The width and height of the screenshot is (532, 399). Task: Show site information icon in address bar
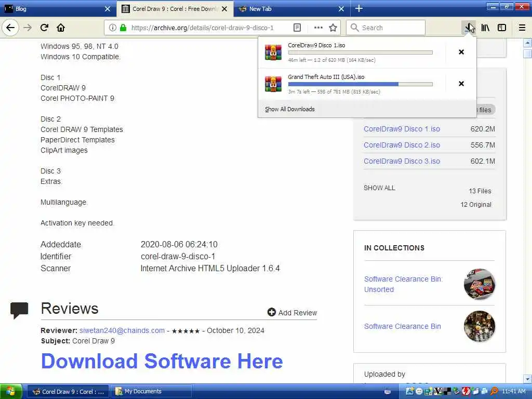pos(113,28)
